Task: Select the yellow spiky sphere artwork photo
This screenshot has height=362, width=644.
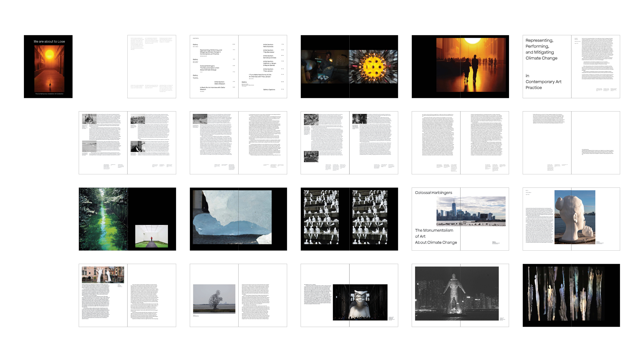Action: tap(373, 66)
